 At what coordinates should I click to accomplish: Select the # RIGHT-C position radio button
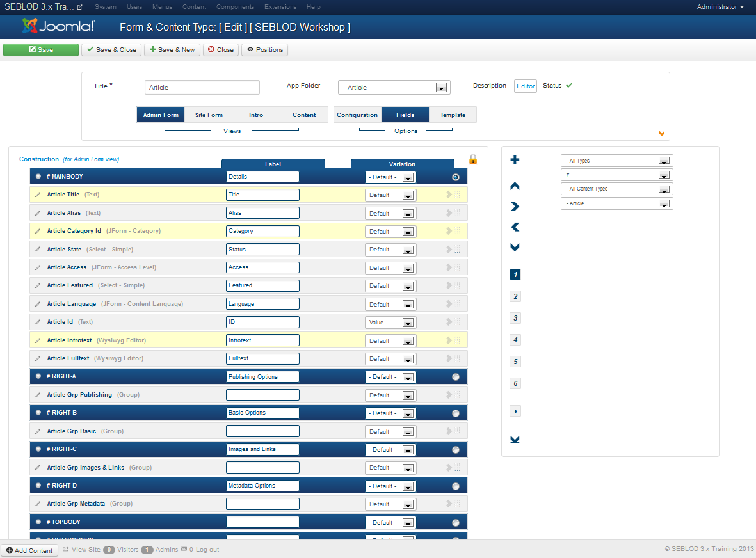[x=456, y=450]
